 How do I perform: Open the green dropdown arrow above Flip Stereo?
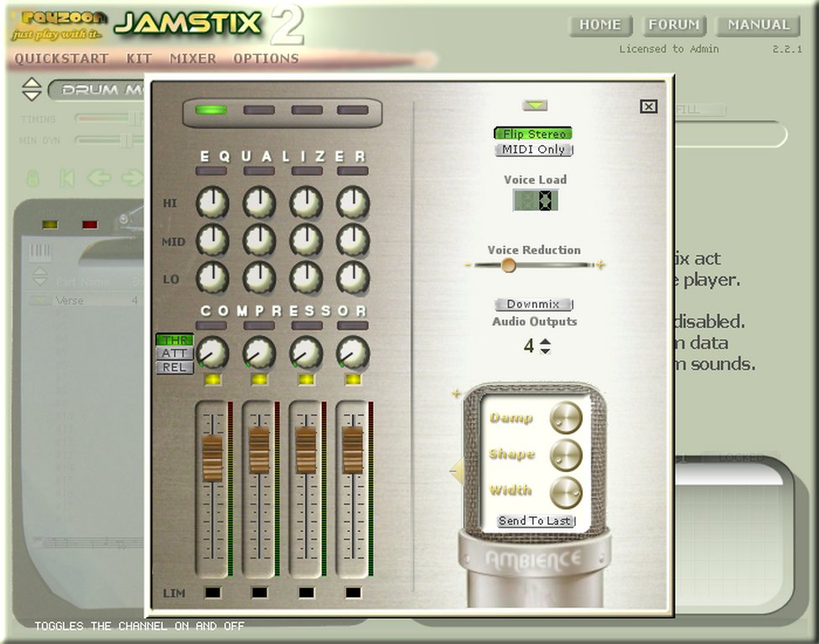(x=534, y=106)
